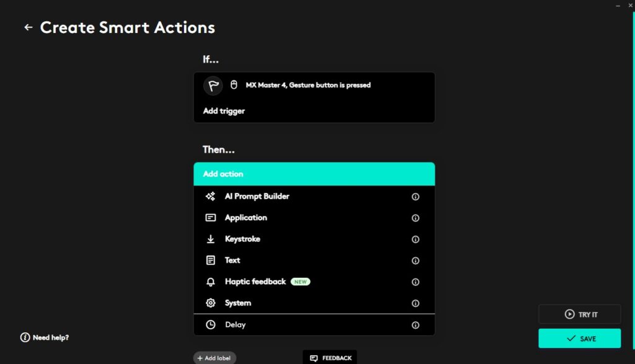This screenshot has height=364, width=635.
Task: Choose the Application action
Action: [246, 218]
